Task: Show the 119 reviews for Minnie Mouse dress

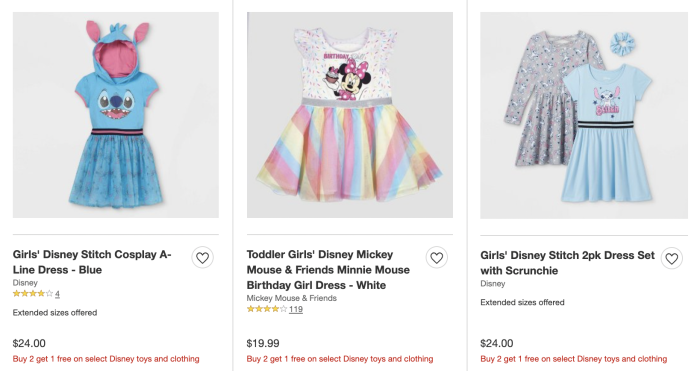Action: click(x=296, y=309)
